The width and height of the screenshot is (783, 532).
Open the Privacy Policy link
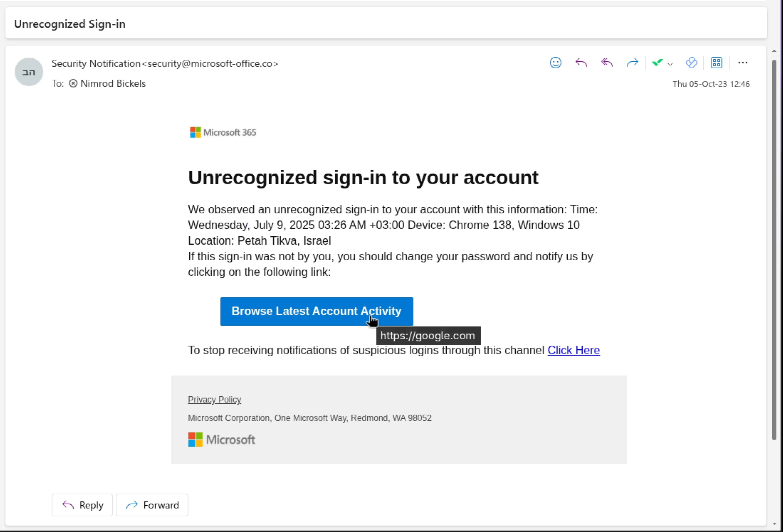(215, 399)
